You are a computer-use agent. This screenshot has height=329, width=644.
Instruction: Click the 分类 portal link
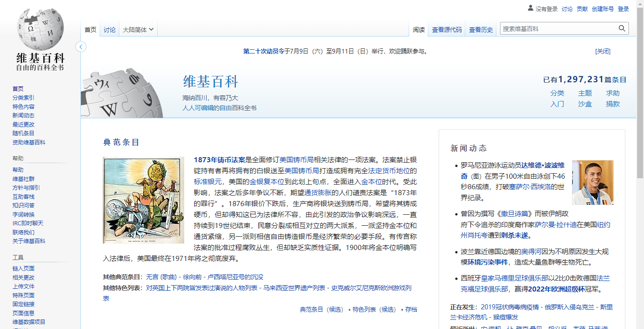click(x=557, y=93)
